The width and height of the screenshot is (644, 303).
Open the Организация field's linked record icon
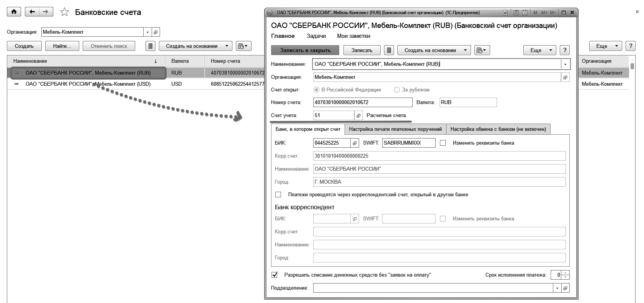pyautogui.click(x=565, y=77)
